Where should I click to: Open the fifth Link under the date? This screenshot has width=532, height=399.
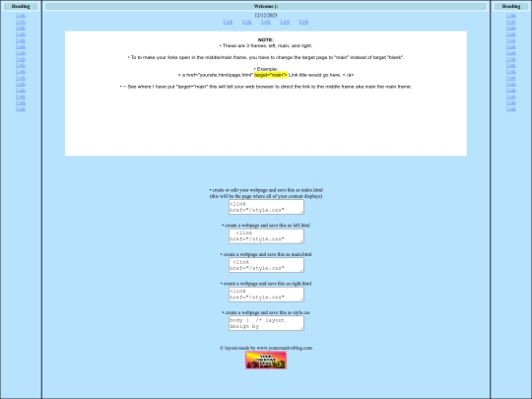[x=303, y=22]
